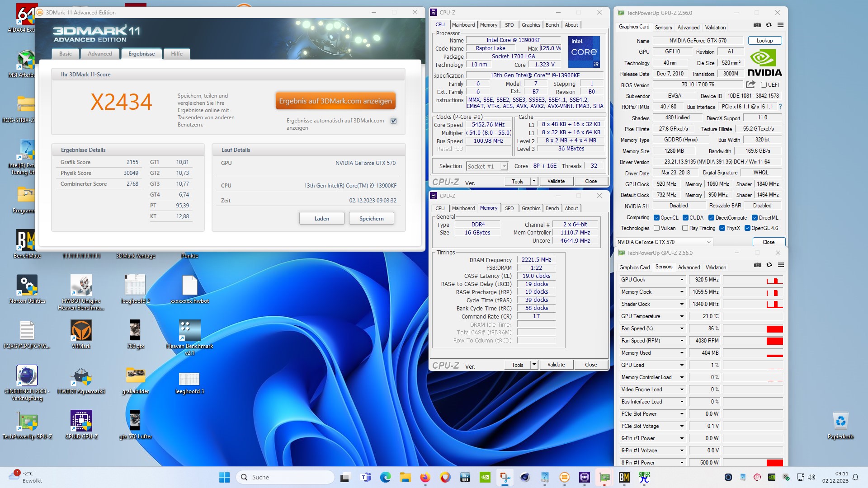Click the GPU-Z screenshot camera icon in Graphics Card window

(757, 25)
